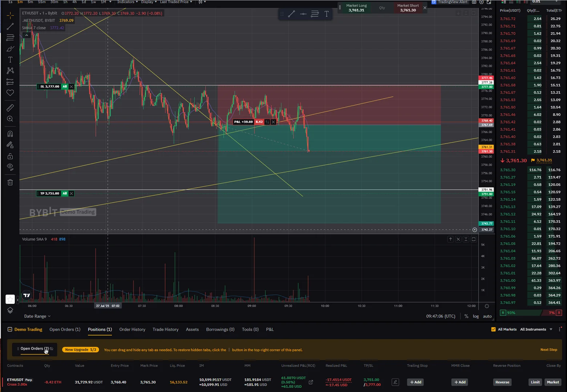Image resolution: width=567 pixels, height=392 pixels.
Task: Open the Last Traded Price dropdown
Action: (x=176, y=2)
